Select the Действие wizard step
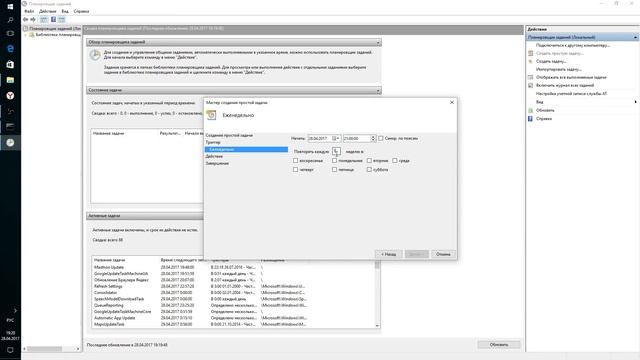Viewport: 640px width, 360px height. point(214,156)
